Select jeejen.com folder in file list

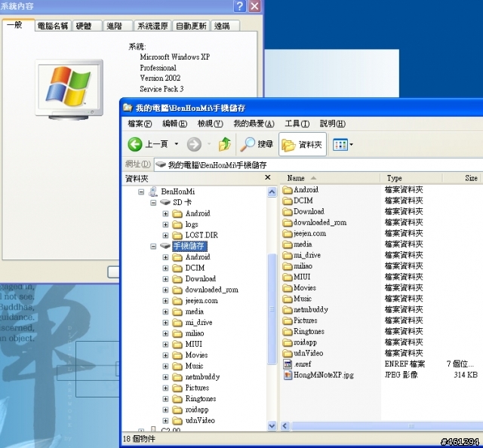click(304, 233)
